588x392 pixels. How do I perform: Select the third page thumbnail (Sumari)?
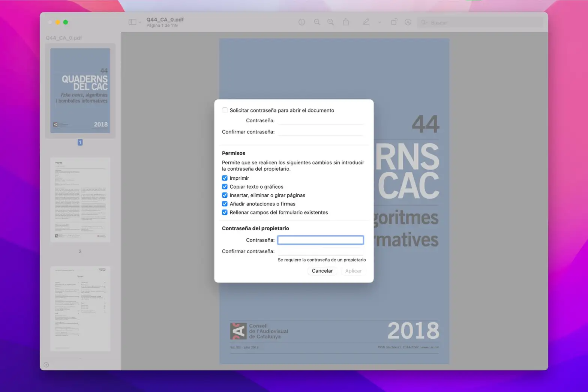80,309
